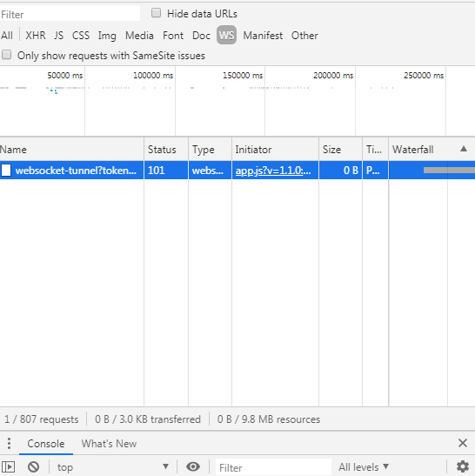The width and height of the screenshot is (475, 476).
Task: Open console settings gear
Action: [x=463, y=466]
